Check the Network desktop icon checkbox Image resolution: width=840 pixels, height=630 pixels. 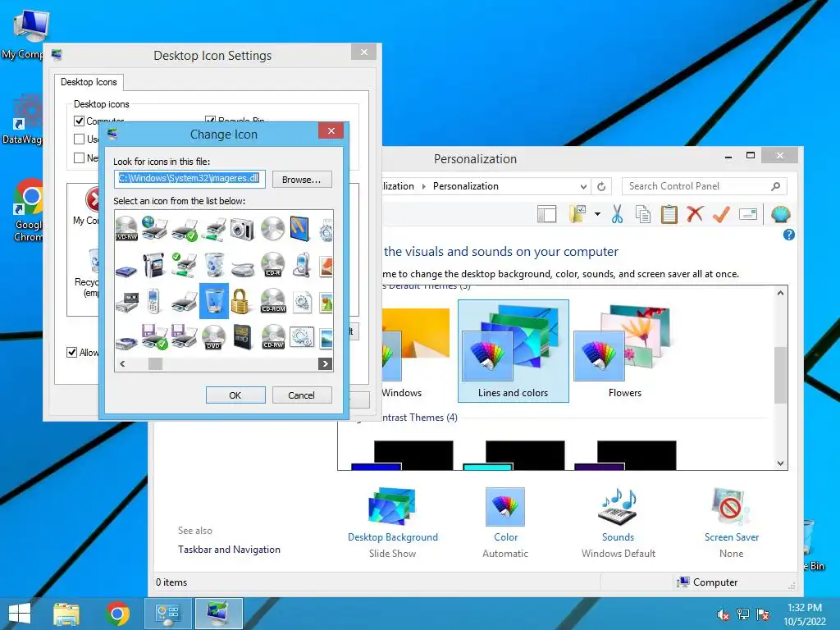(79, 157)
